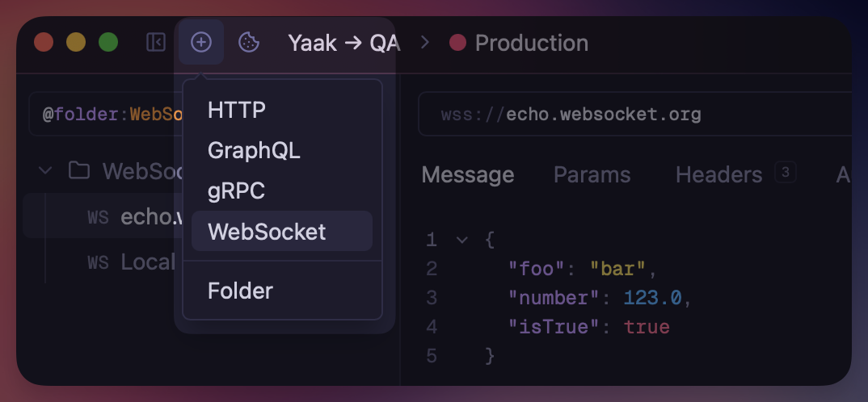Image resolution: width=868 pixels, height=402 pixels.
Task: Click the wss://echo.websocket.org URL field
Action: coord(630,115)
